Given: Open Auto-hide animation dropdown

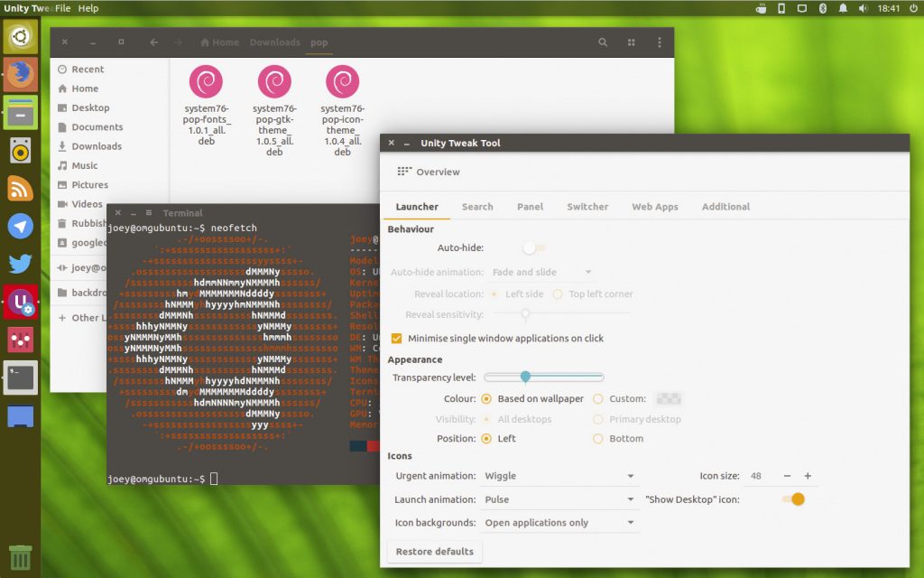Looking at the screenshot, I should tap(542, 272).
